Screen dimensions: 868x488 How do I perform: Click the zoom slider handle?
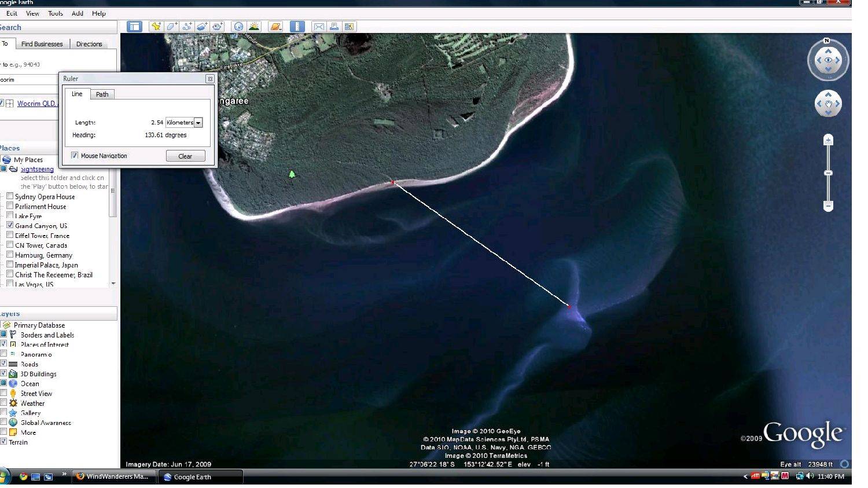coord(828,173)
